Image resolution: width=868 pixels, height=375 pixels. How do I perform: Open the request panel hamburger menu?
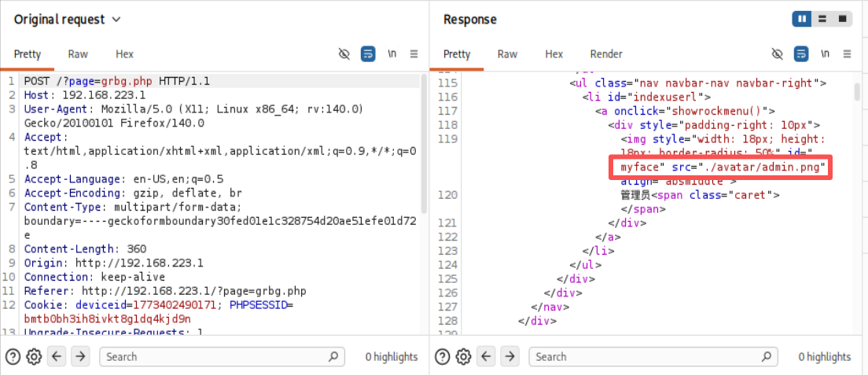point(414,54)
